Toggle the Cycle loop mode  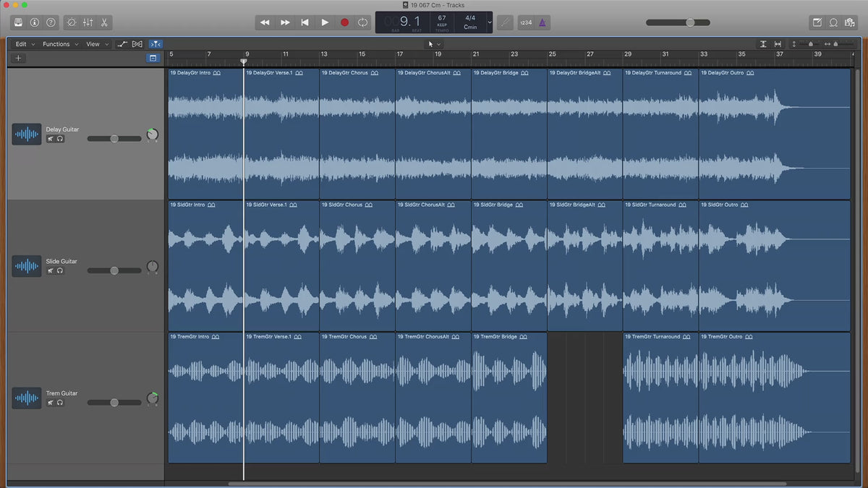362,22
